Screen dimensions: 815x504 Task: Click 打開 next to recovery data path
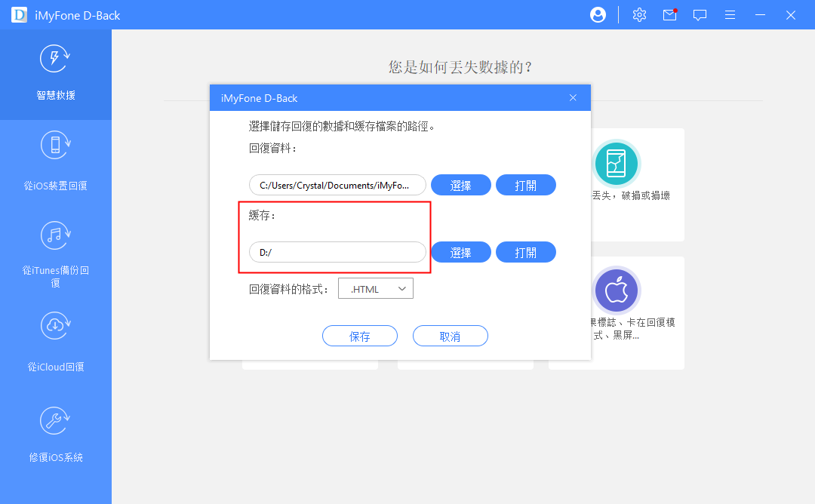tap(525, 185)
